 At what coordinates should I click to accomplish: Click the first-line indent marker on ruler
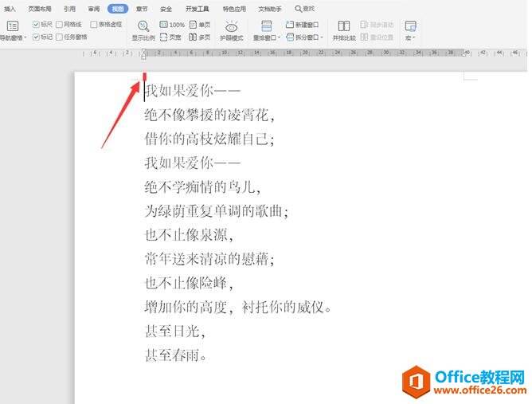coord(144,51)
